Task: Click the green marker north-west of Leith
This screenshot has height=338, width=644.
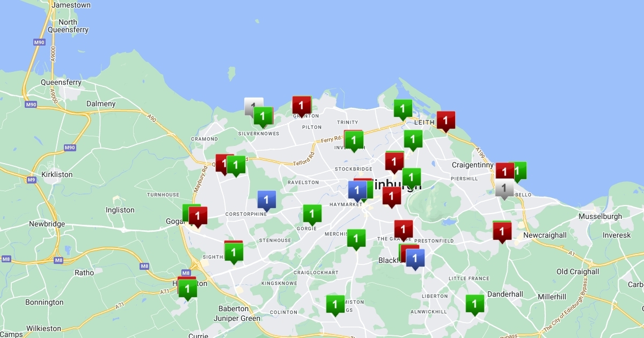Action: 402,108
